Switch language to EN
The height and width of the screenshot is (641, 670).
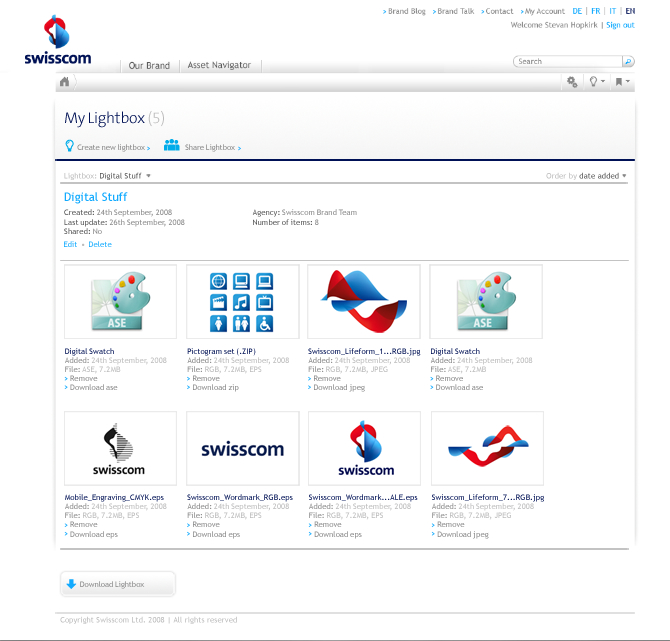[x=630, y=11]
